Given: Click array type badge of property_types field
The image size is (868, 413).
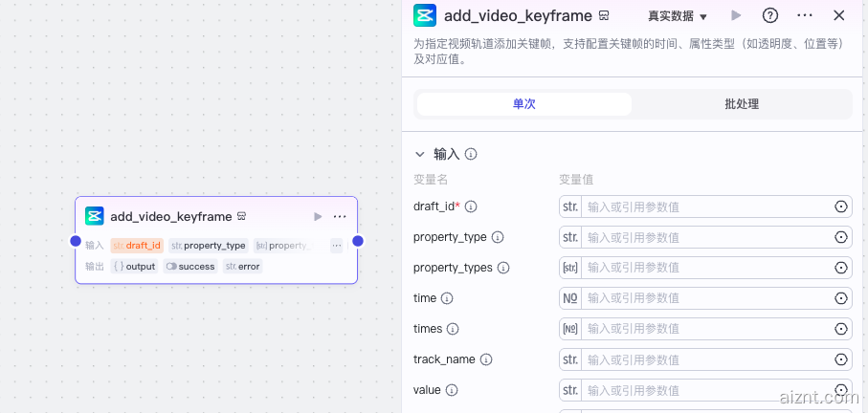Looking at the screenshot, I should pyautogui.click(x=570, y=268).
